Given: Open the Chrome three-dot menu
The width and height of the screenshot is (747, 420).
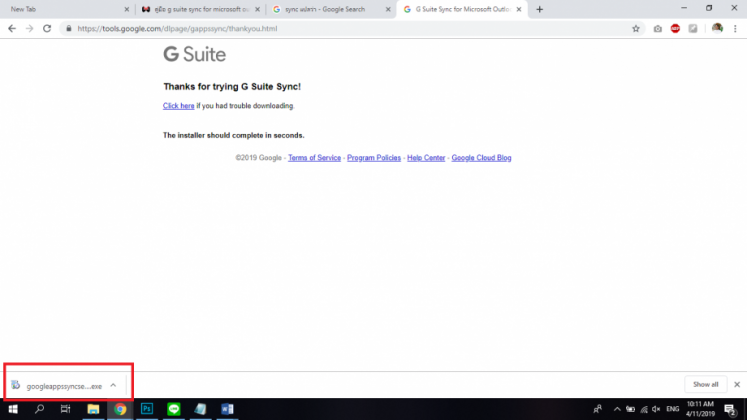Looking at the screenshot, I should tap(735, 29).
